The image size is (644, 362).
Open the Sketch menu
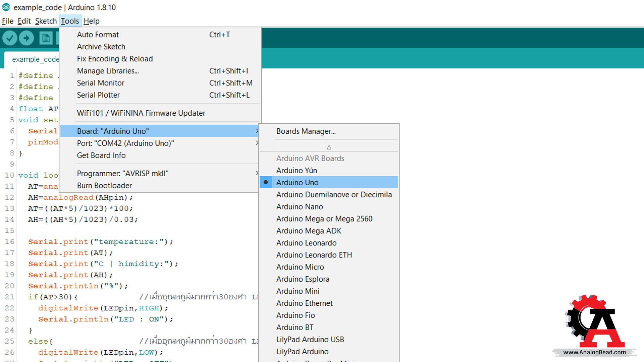tap(46, 21)
